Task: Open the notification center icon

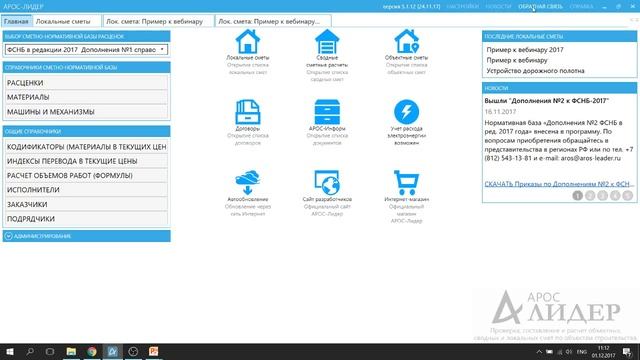Action: pos(627,352)
